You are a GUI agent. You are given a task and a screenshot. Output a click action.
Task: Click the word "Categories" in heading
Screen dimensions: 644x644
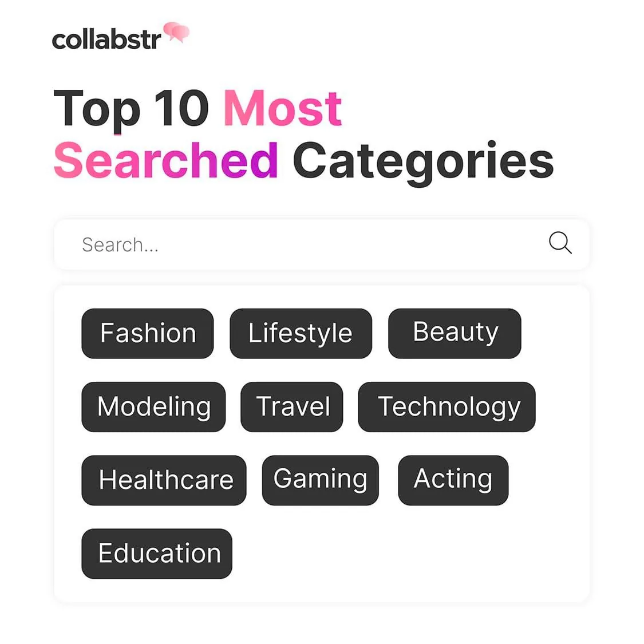click(x=424, y=163)
